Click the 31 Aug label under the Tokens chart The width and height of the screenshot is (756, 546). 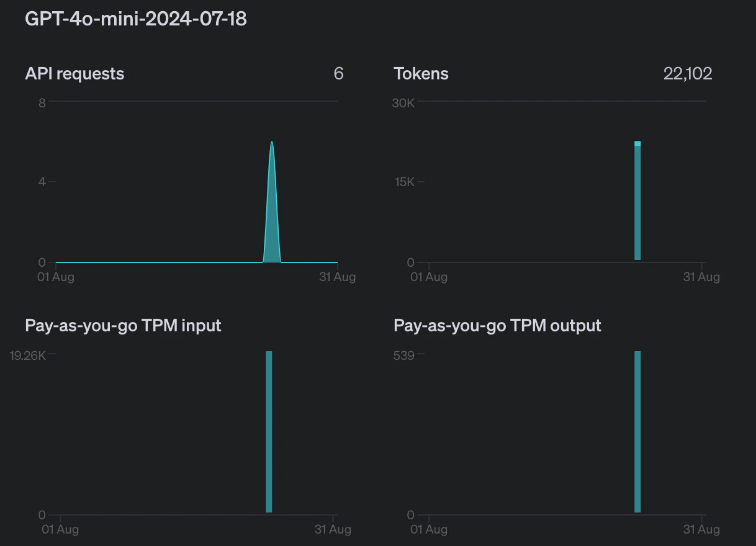pos(701,277)
